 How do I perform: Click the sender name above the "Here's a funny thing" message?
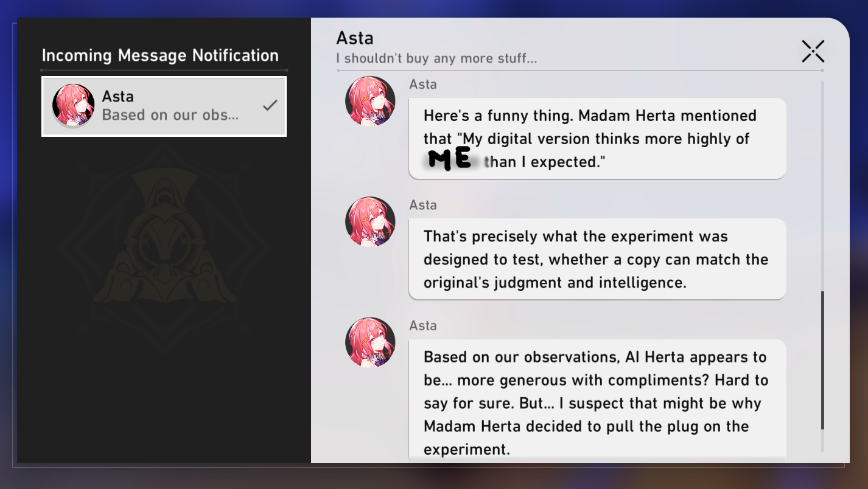[423, 85]
